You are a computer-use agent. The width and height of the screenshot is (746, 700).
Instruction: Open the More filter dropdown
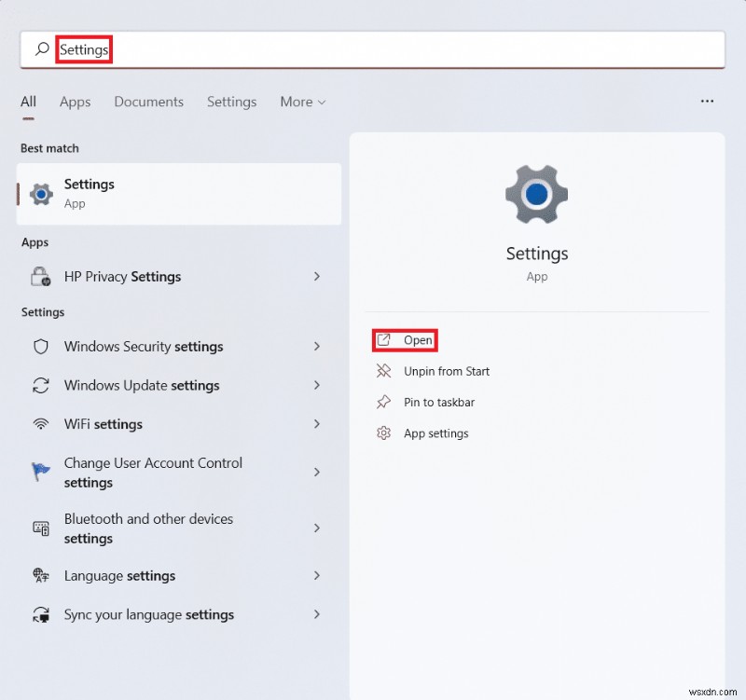point(302,102)
